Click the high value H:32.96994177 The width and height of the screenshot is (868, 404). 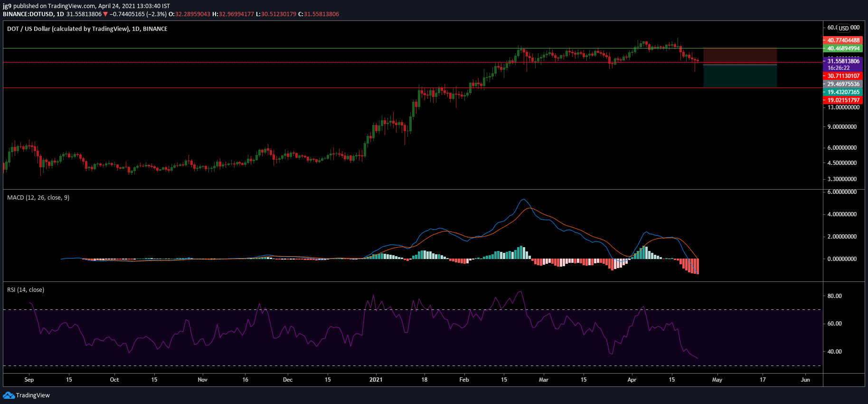233,14
